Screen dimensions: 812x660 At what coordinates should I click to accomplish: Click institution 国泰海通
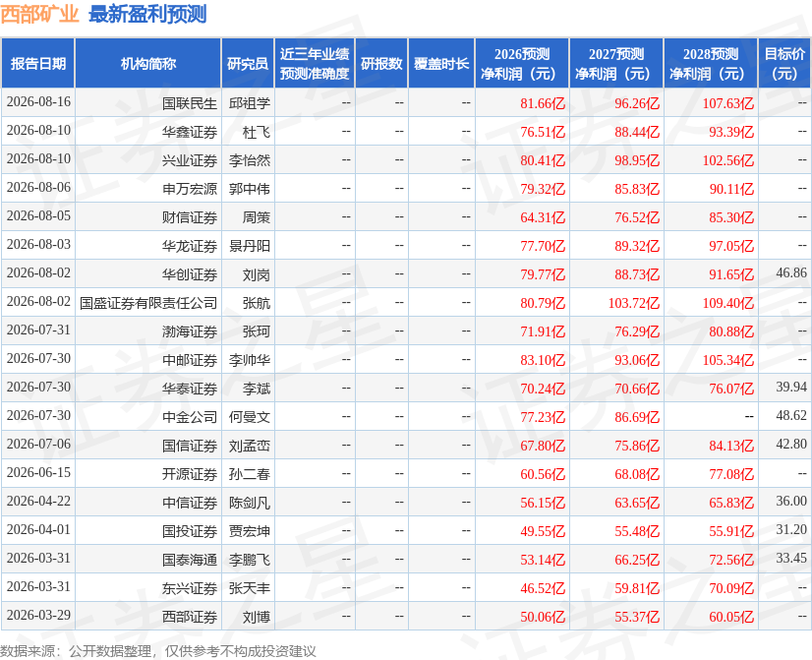[x=190, y=560]
